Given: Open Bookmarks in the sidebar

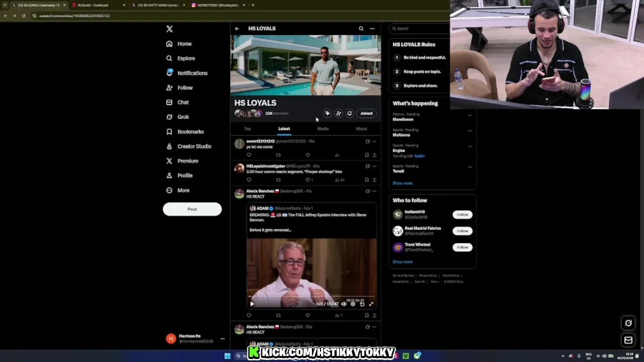Looking at the screenshot, I should 185,132.
